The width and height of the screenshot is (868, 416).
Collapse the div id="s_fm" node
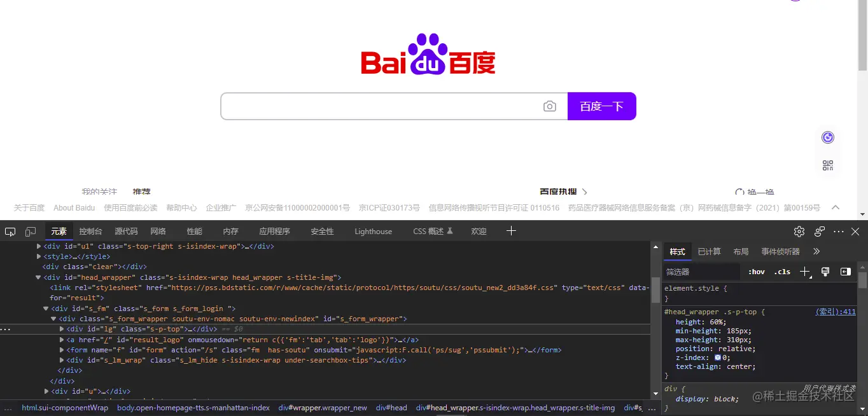[46, 309]
